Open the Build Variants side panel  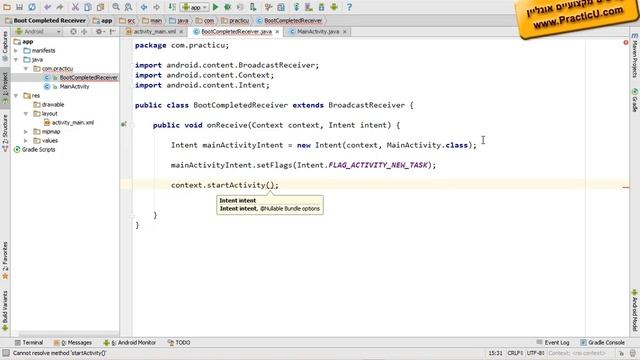[5, 310]
